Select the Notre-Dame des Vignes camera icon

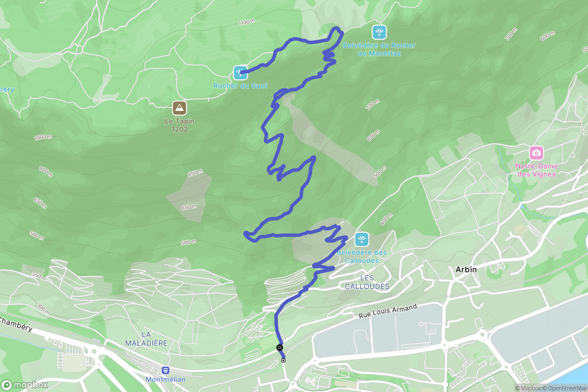coord(536,153)
